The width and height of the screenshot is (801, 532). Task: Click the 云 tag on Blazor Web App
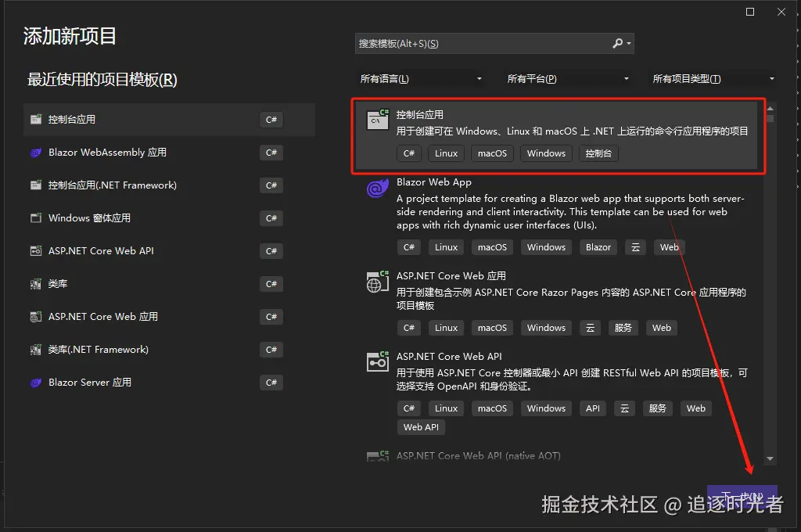(635, 247)
